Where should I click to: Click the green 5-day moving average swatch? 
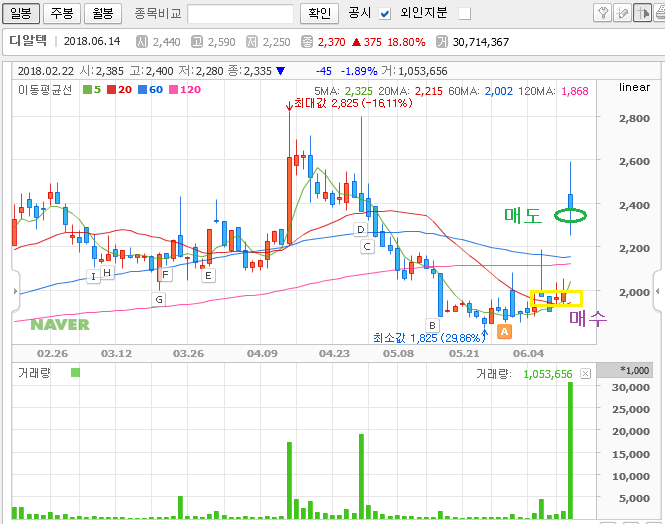pos(87,89)
